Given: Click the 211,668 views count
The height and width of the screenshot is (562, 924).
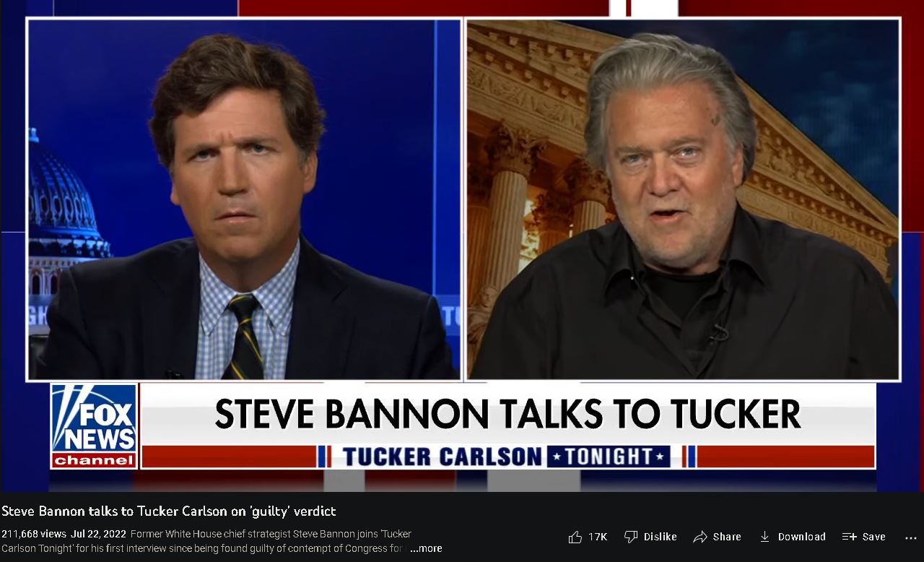Looking at the screenshot, I should pos(34,535).
